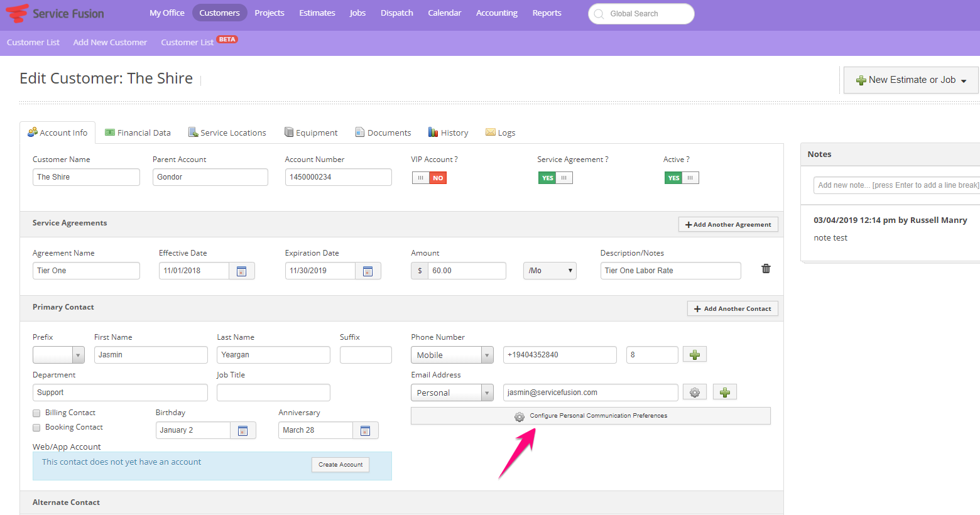Click the Create Account button

pos(340,465)
